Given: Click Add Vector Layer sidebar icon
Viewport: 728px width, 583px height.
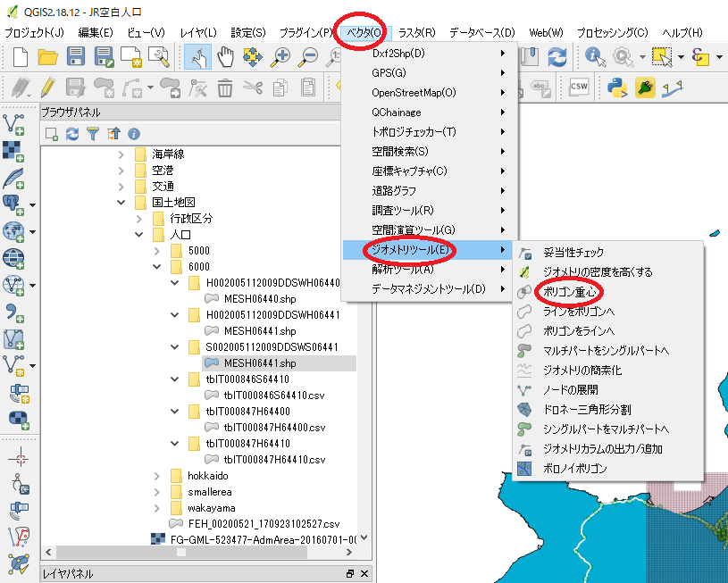Looking at the screenshot, I should pos(14,124).
